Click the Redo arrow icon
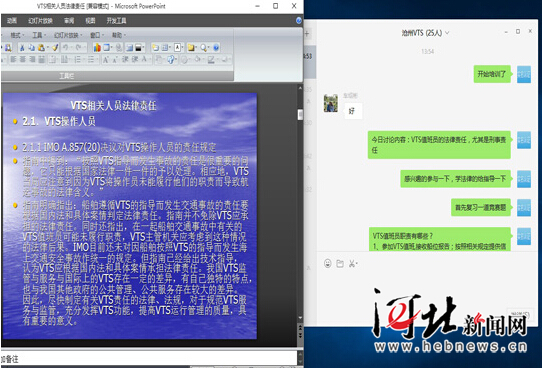The width and height of the screenshot is (542, 368). [x=78, y=47]
